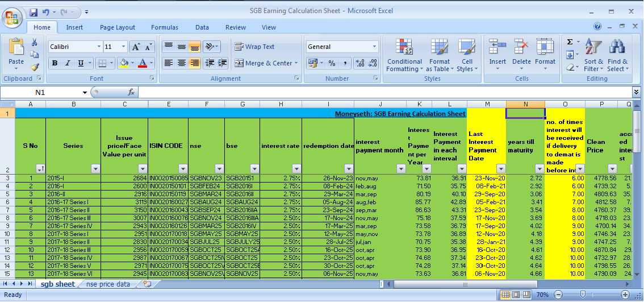Open the Office Button menu
This screenshot has width=644, height=302.
coord(12,17)
